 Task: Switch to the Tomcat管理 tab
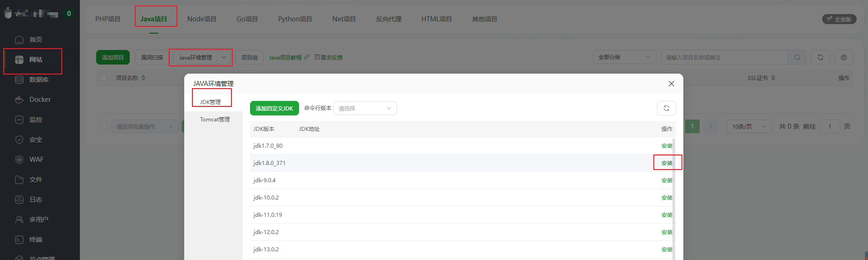click(215, 120)
